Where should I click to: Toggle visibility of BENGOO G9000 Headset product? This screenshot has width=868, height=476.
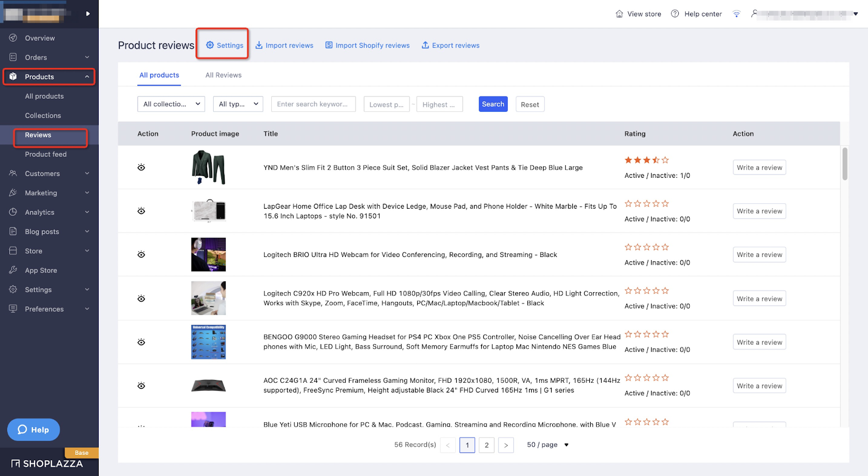(x=141, y=342)
